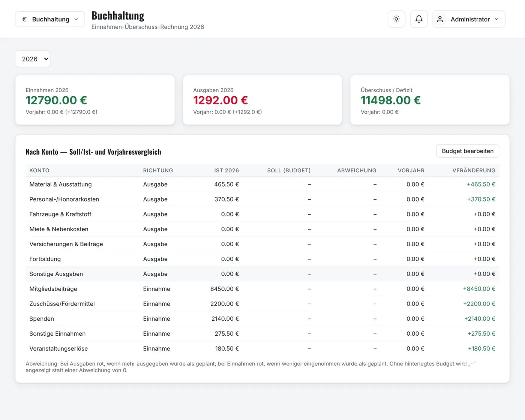The width and height of the screenshot is (525, 420).
Task: Click the Buchhaltung page heading
Action: (x=118, y=15)
